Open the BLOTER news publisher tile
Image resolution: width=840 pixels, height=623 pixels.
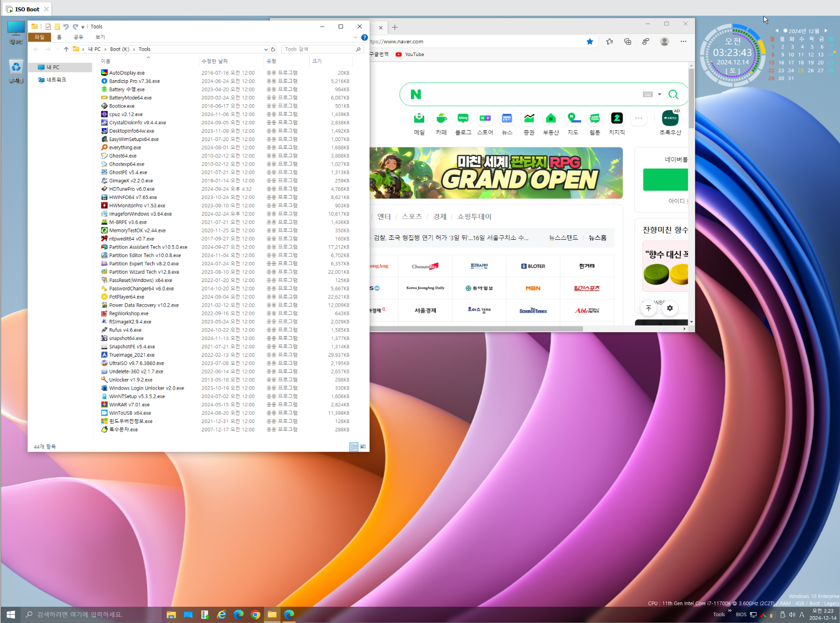tap(533, 266)
